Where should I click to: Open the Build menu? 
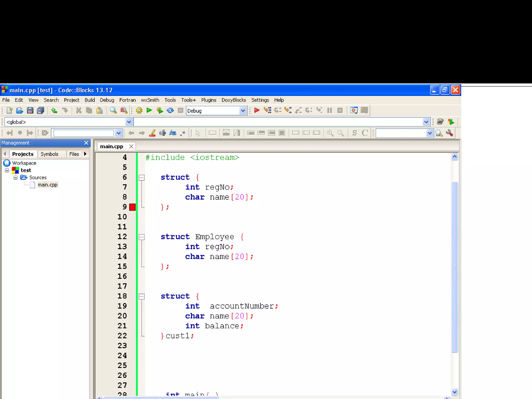[90, 100]
